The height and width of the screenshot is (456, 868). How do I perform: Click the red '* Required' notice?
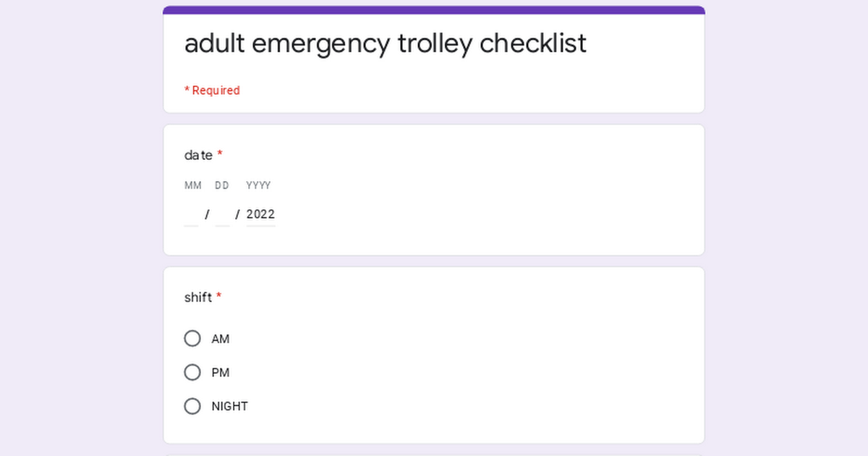pyautogui.click(x=212, y=90)
